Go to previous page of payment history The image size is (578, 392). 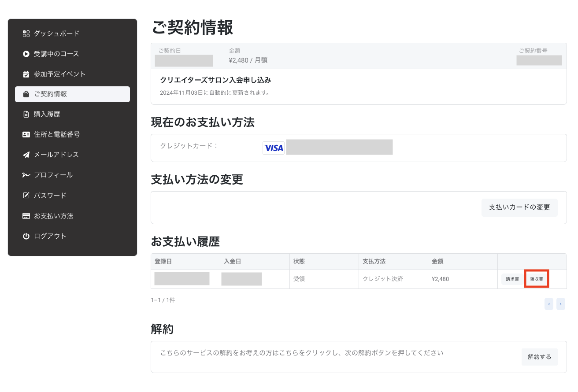tap(549, 304)
